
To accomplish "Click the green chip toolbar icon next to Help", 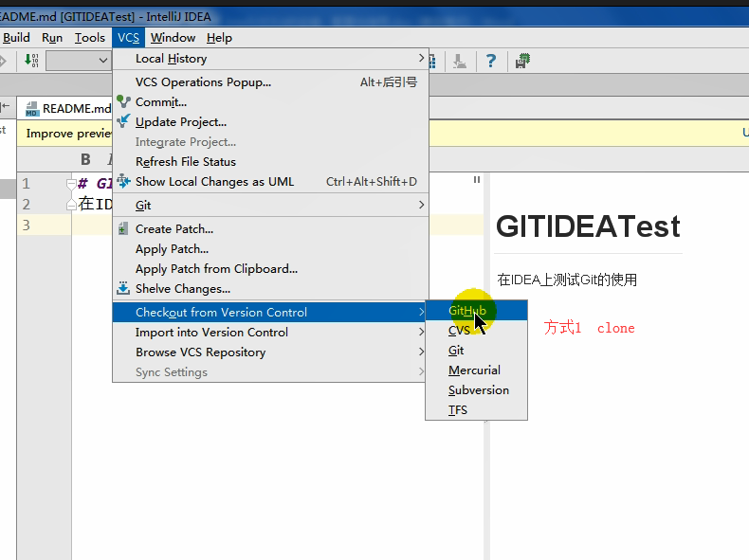I will (x=522, y=61).
